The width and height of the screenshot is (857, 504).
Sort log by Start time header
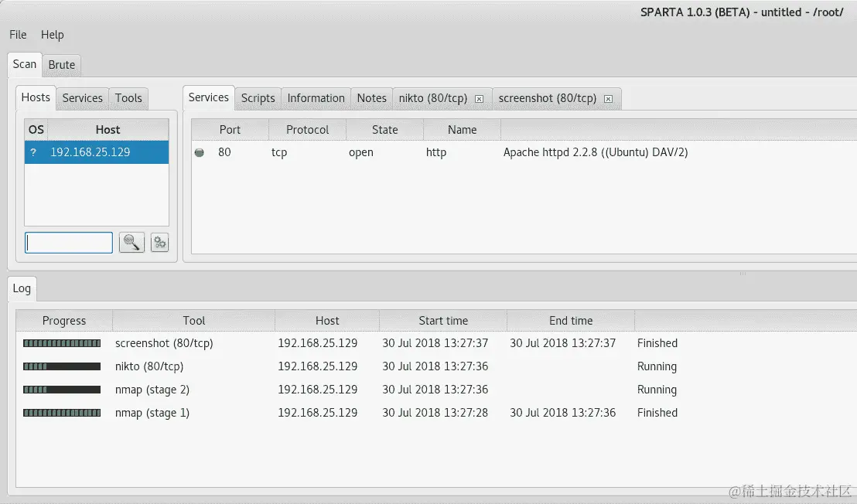click(443, 321)
